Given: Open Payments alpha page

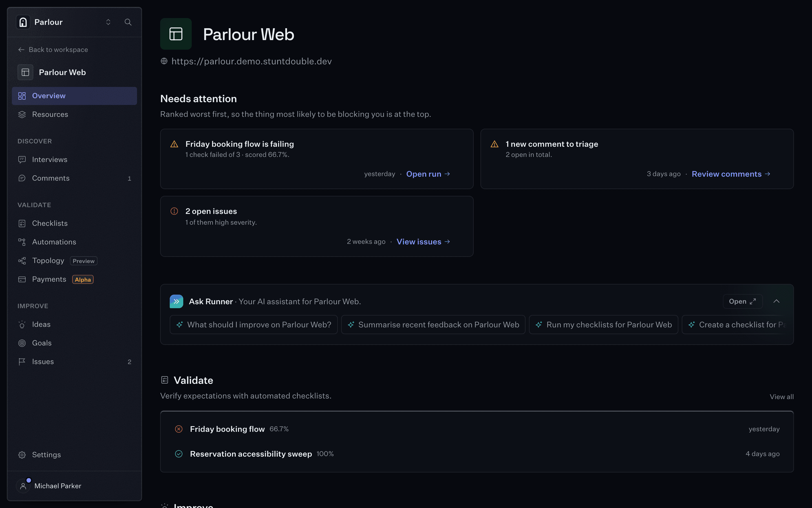Looking at the screenshot, I should pyautogui.click(x=74, y=279).
